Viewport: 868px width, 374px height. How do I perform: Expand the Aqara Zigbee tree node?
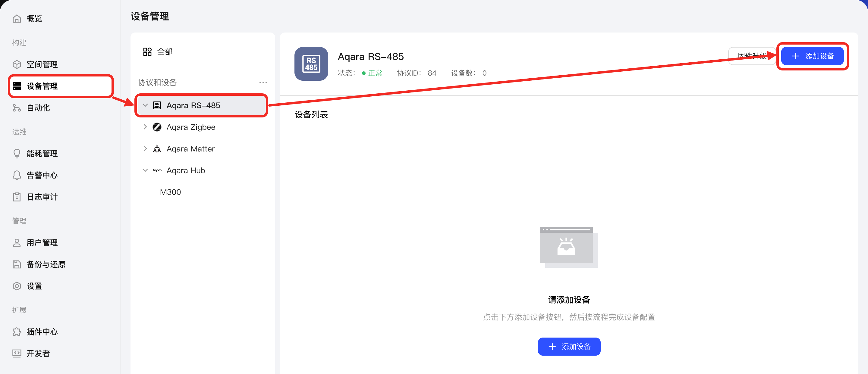pyautogui.click(x=145, y=127)
